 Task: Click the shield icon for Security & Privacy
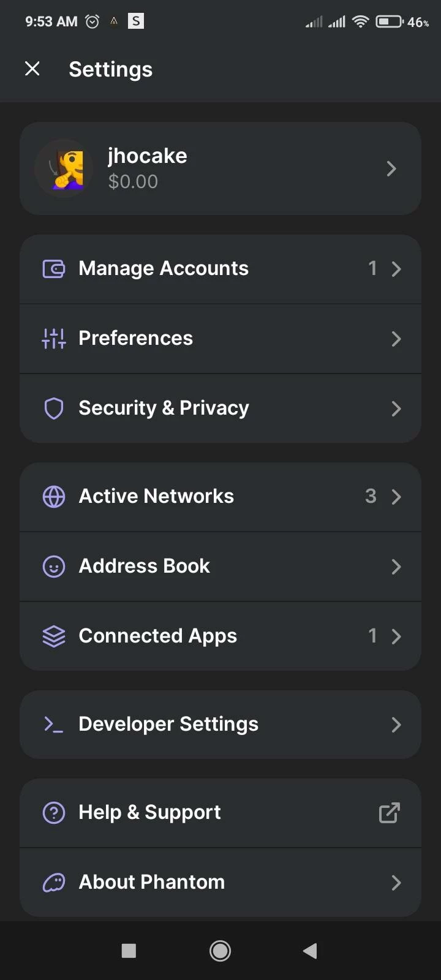coord(54,408)
